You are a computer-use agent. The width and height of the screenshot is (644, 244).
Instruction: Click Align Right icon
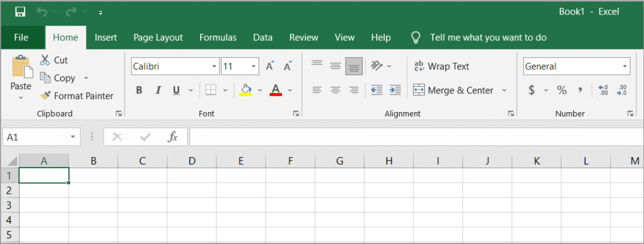pyautogui.click(x=354, y=90)
